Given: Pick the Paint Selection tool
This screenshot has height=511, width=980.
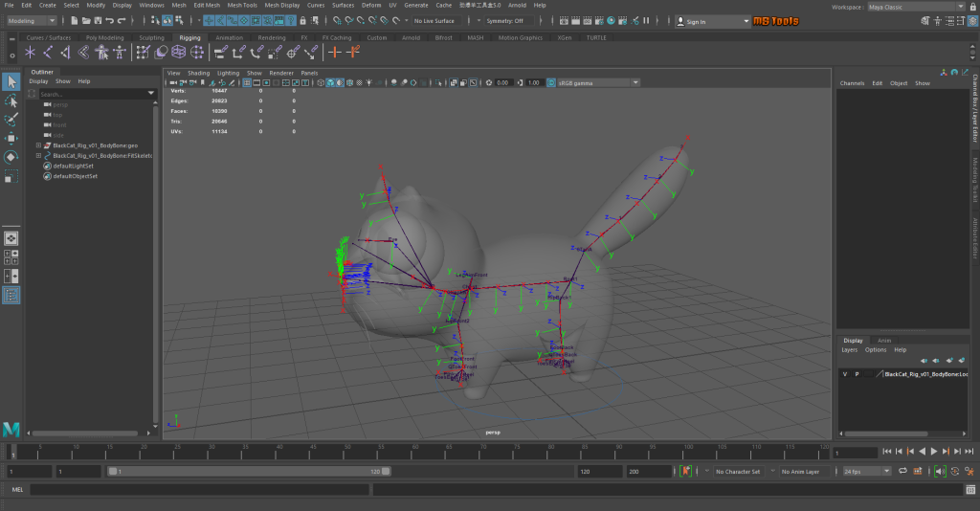Looking at the screenshot, I should coord(11,120).
